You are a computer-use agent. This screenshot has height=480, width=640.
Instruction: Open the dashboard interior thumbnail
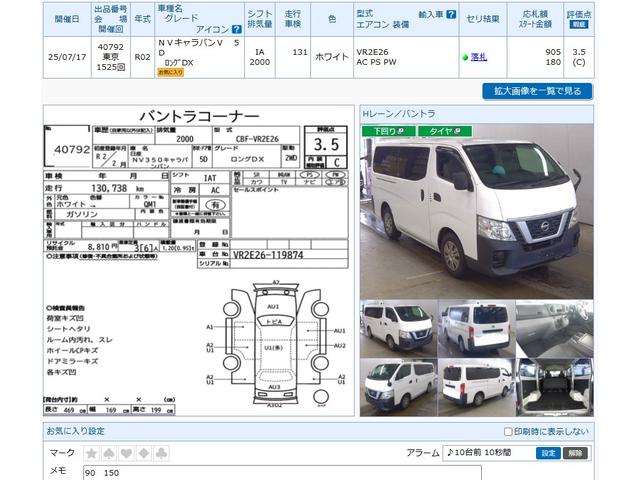click(555, 326)
